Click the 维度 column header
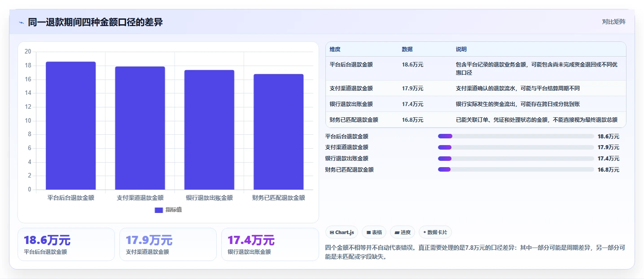 coord(335,49)
